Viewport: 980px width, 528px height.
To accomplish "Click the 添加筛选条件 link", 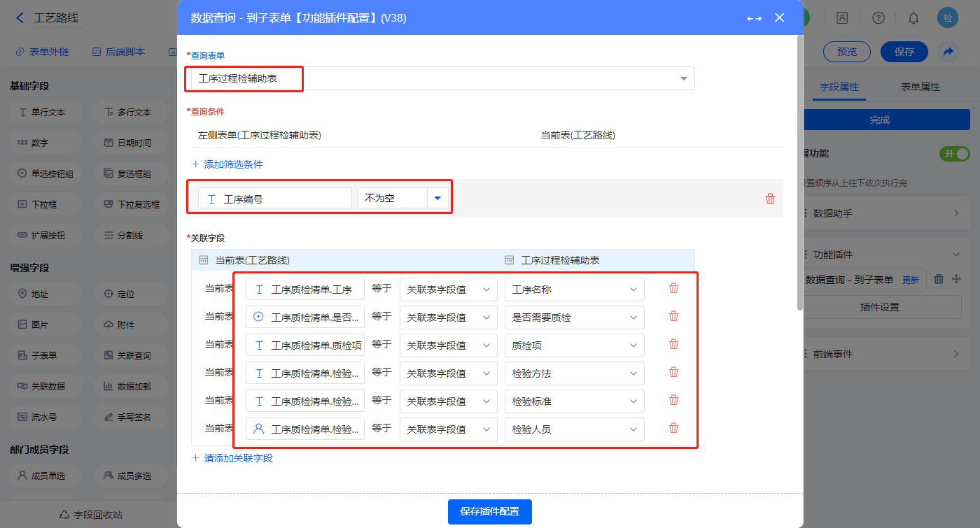I will coord(227,164).
